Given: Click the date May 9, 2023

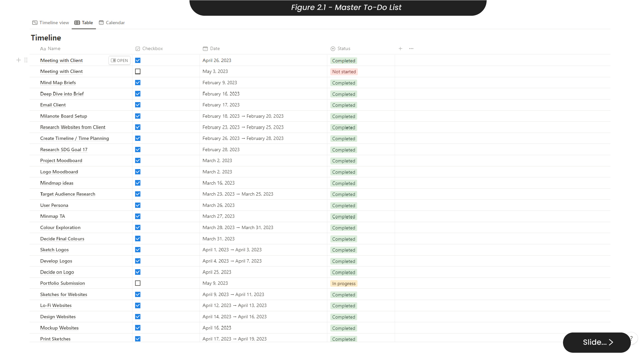Looking at the screenshot, I should (x=215, y=283).
